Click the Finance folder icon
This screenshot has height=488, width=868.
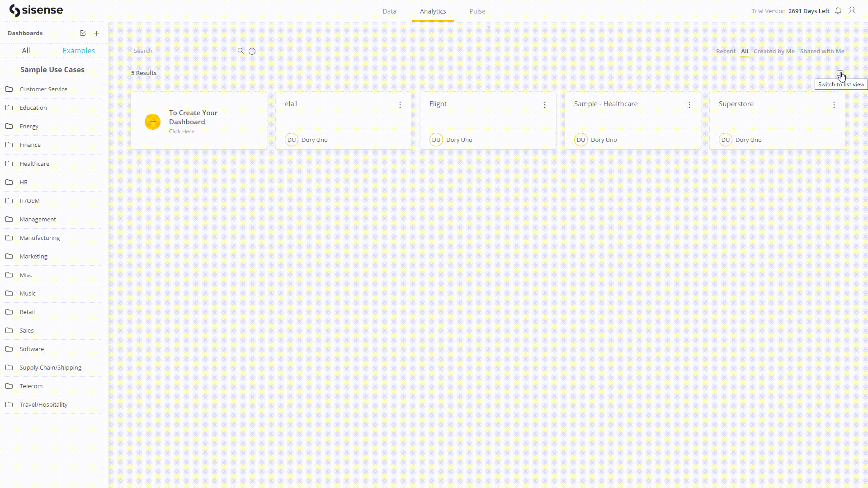click(9, 145)
